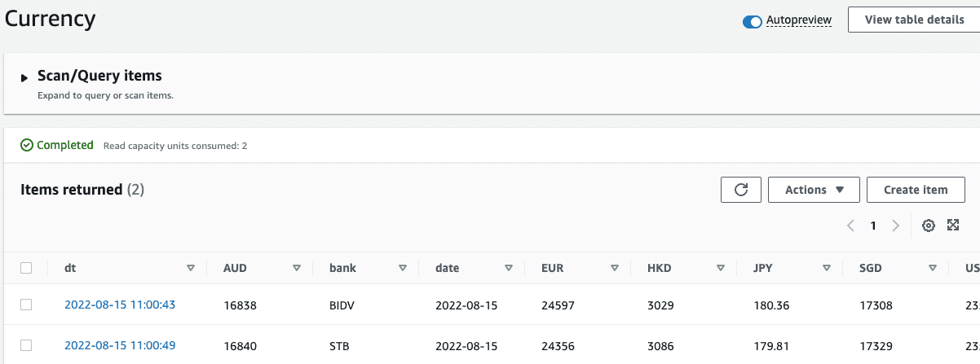Select all items with header checkbox
980x364 pixels.
[26, 268]
